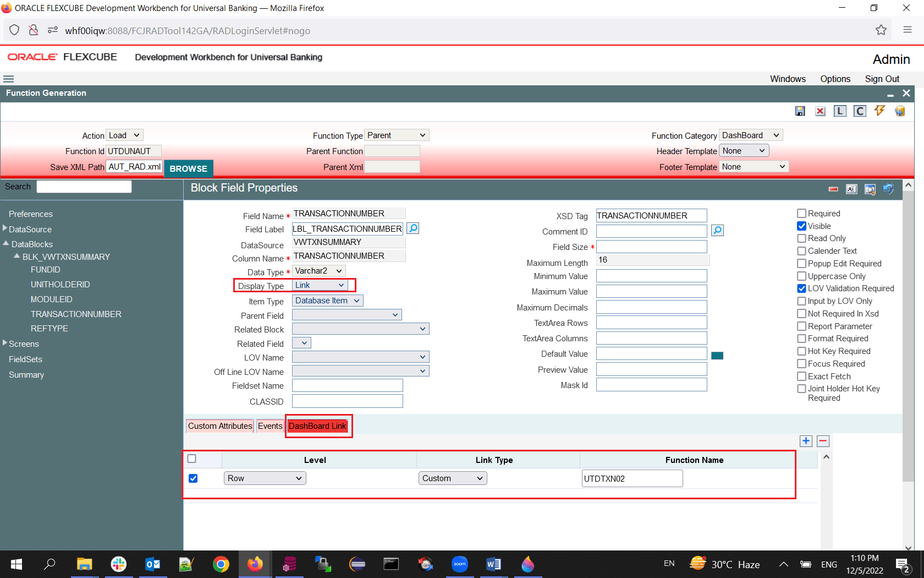Screen dimensions: 924x578
Task: Check Popup Edit Required option
Action: click(x=802, y=264)
